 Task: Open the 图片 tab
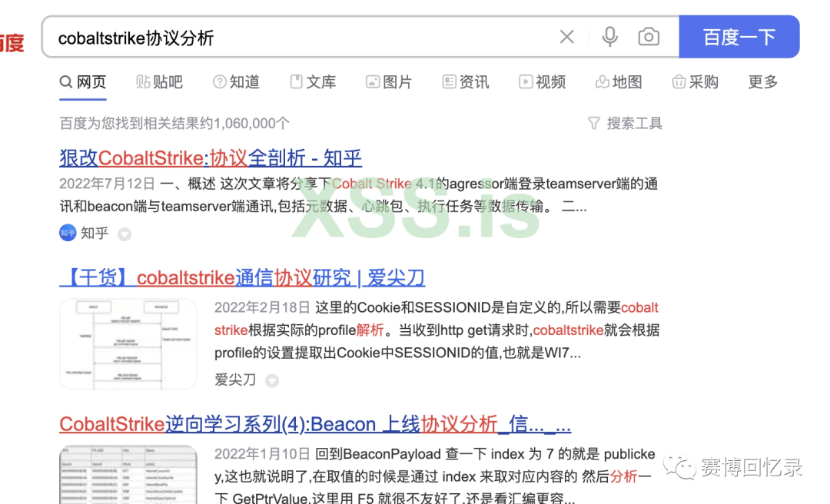[389, 82]
